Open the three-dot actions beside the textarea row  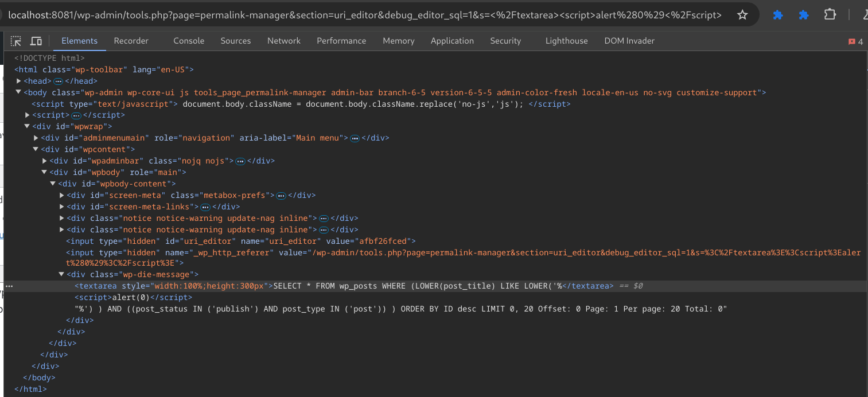[9, 286]
